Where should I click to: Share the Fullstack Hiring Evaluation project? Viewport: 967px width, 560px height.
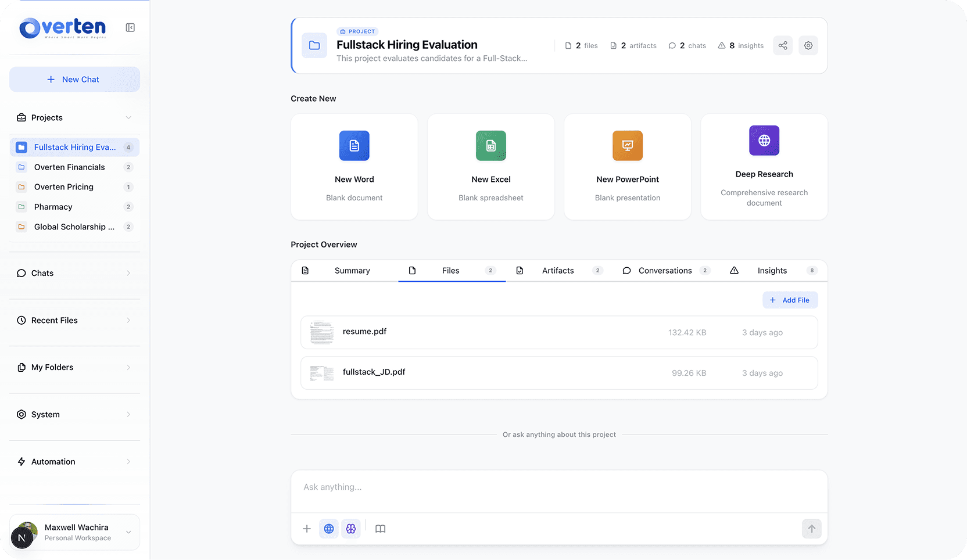click(x=782, y=45)
